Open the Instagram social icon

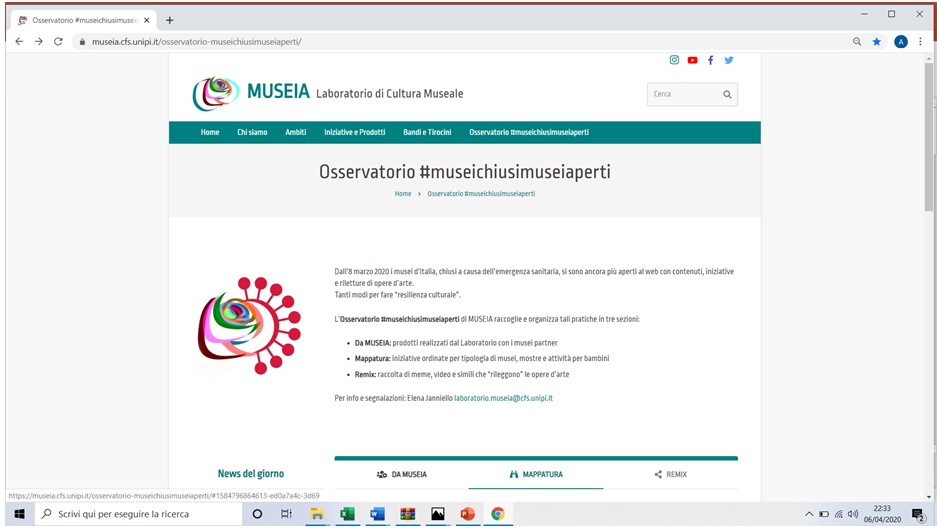[674, 60]
